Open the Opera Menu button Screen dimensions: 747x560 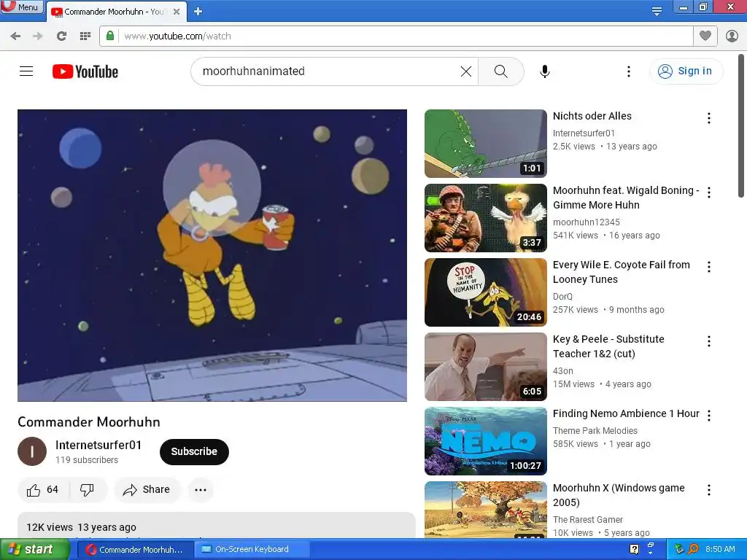(22, 6)
